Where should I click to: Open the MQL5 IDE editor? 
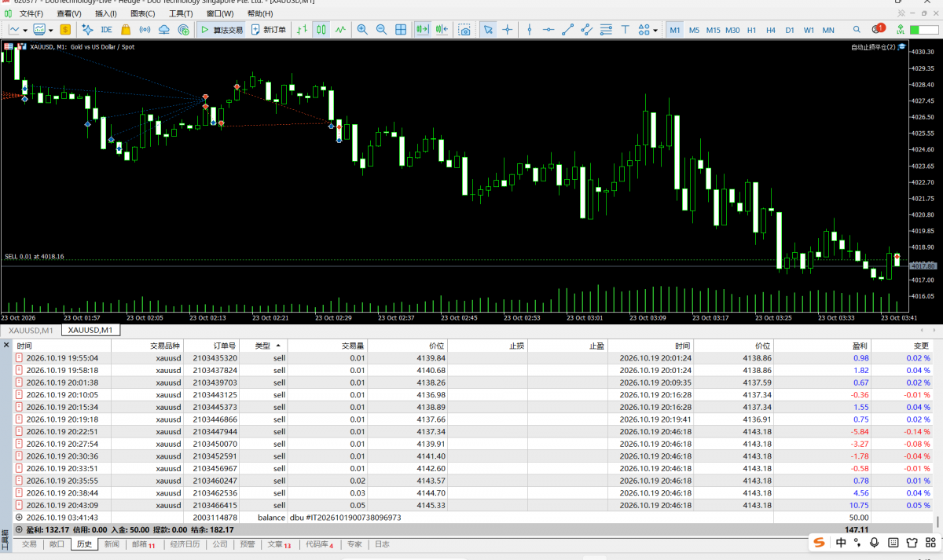point(106,30)
